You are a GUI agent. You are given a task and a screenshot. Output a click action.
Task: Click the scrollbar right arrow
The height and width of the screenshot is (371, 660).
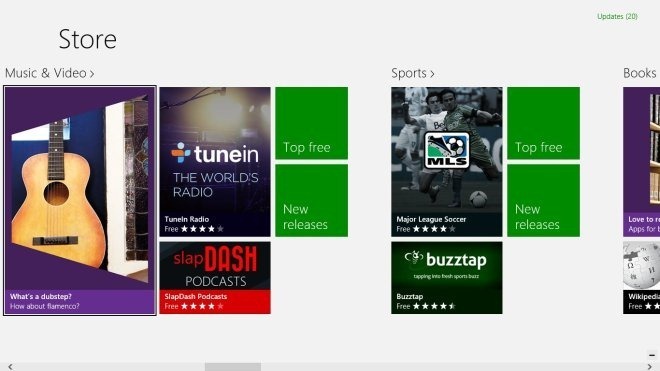[x=649, y=367]
